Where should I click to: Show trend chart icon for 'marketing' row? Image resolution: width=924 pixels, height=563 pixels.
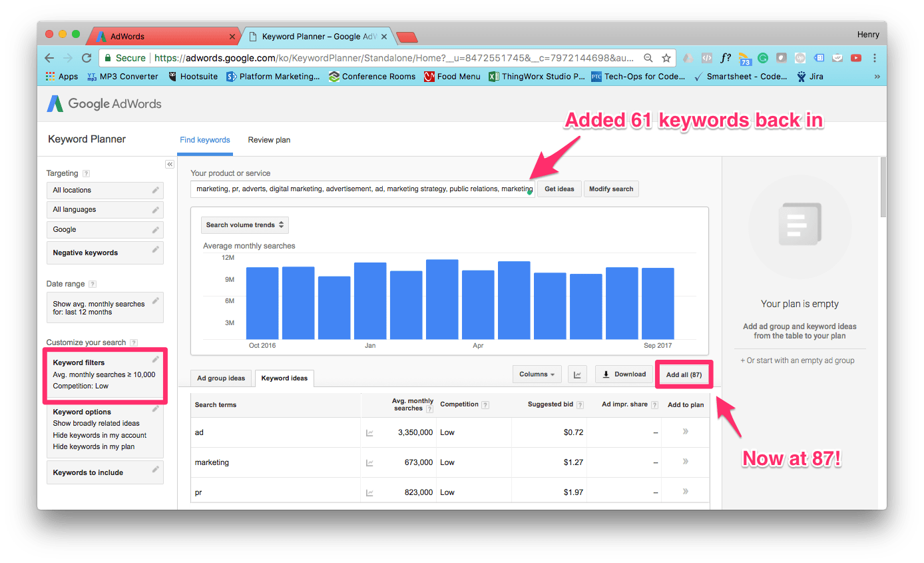pos(370,463)
